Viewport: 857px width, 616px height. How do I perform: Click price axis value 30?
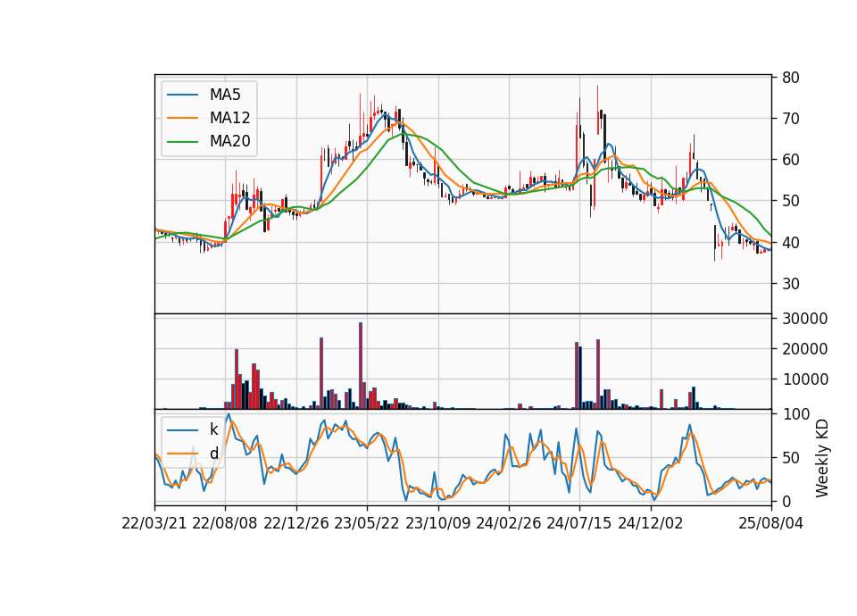790,284
